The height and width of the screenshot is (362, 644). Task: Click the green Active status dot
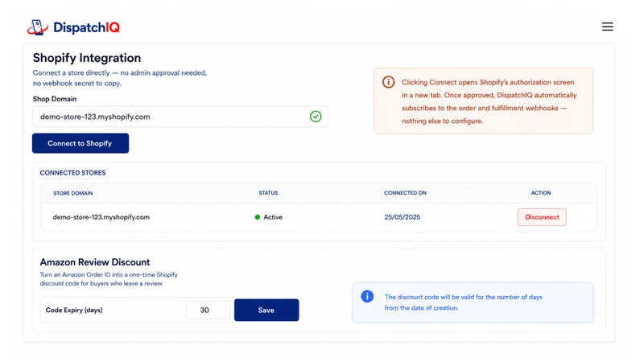coord(258,217)
